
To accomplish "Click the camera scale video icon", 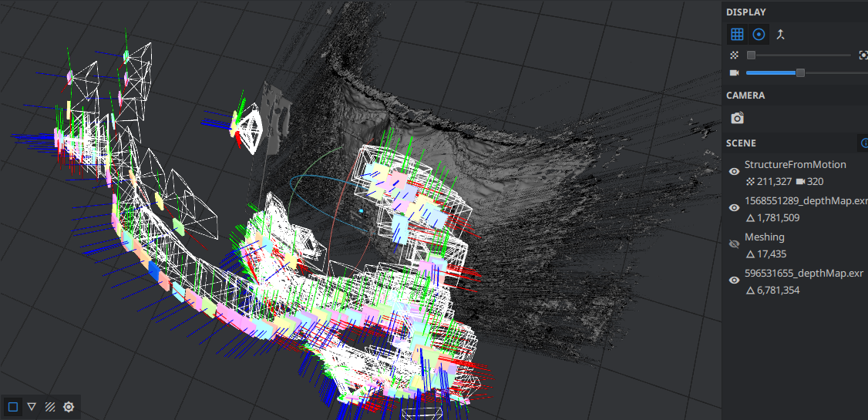I will point(735,73).
